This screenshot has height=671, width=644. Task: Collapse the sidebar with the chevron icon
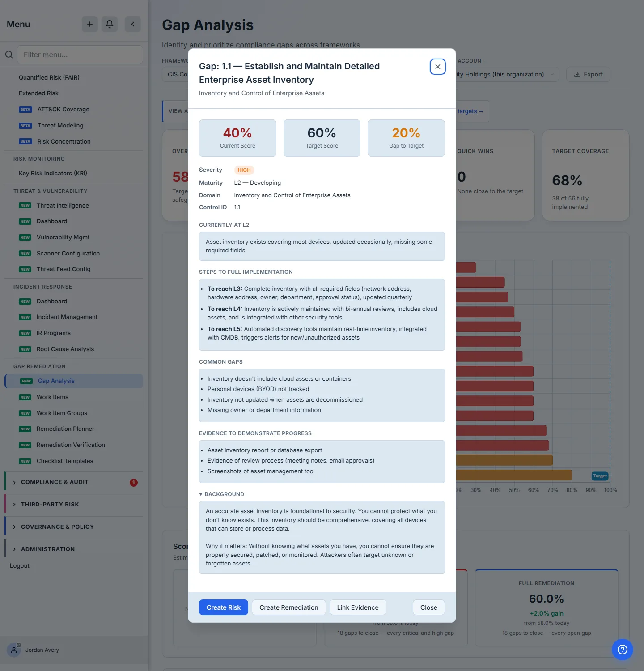pos(133,24)
